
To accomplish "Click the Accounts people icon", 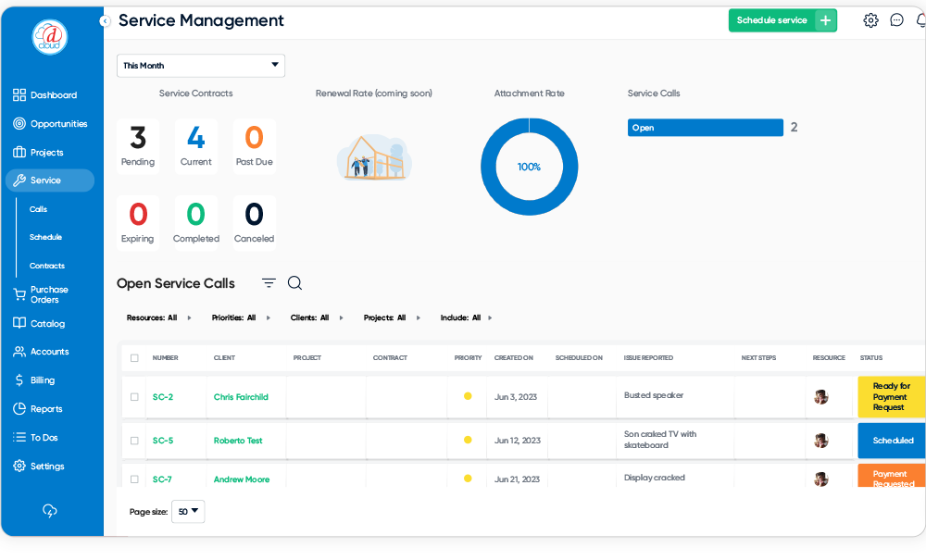I will point(19,352).
